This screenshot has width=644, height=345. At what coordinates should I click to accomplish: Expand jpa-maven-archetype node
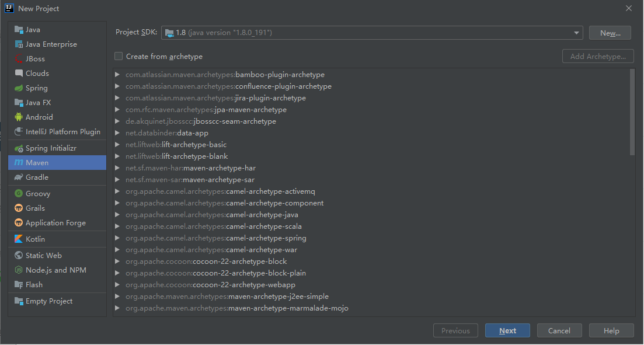click(x=117, y=110)
